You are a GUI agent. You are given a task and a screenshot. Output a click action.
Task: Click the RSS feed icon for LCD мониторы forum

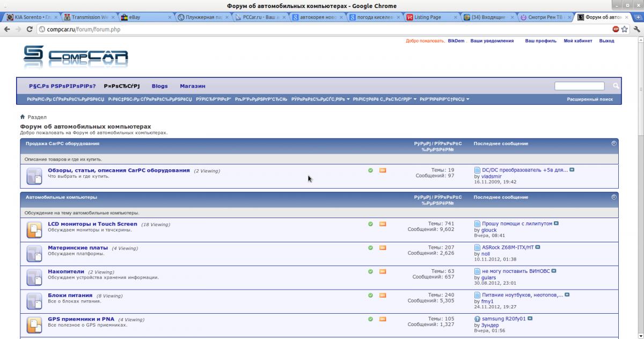point(383,224)
